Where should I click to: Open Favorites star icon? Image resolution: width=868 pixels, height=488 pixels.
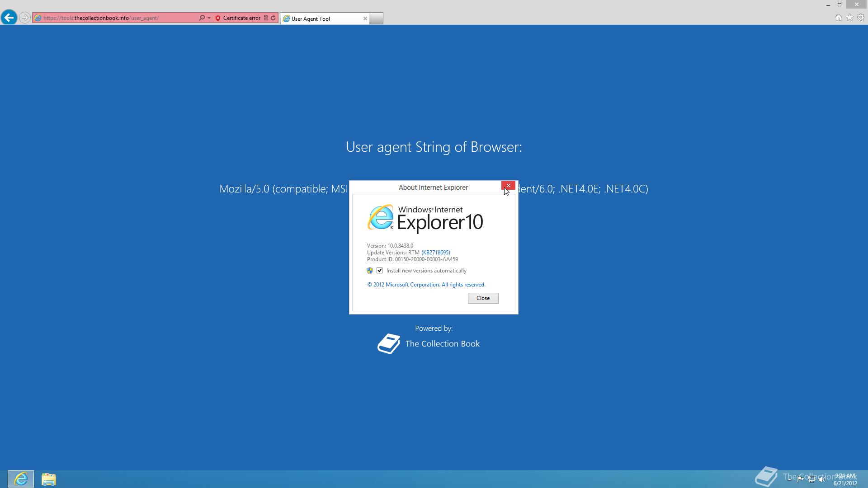(x=849, y=18)
